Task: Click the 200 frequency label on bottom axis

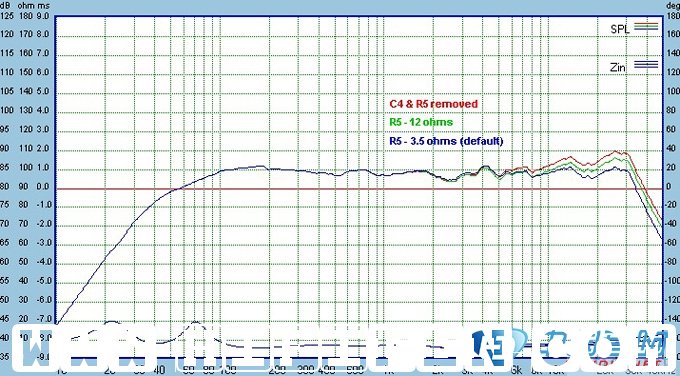Action: pos(278,369)
